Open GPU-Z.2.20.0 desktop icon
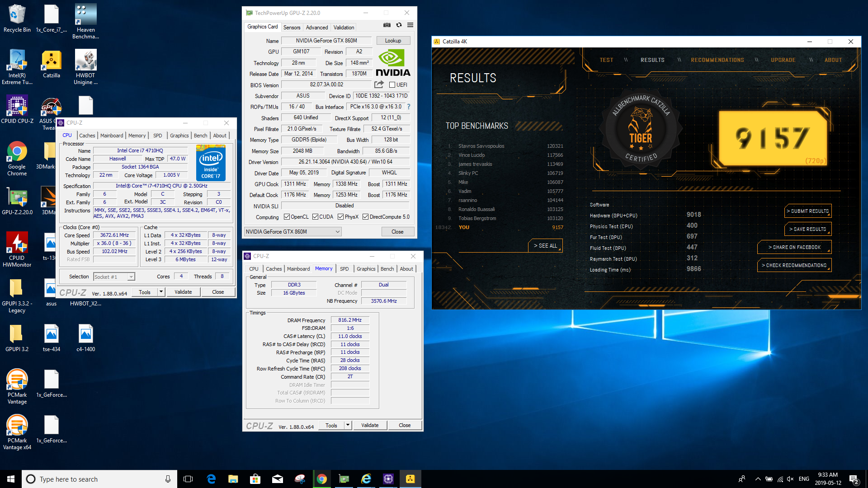 click(x=17, y=201)
